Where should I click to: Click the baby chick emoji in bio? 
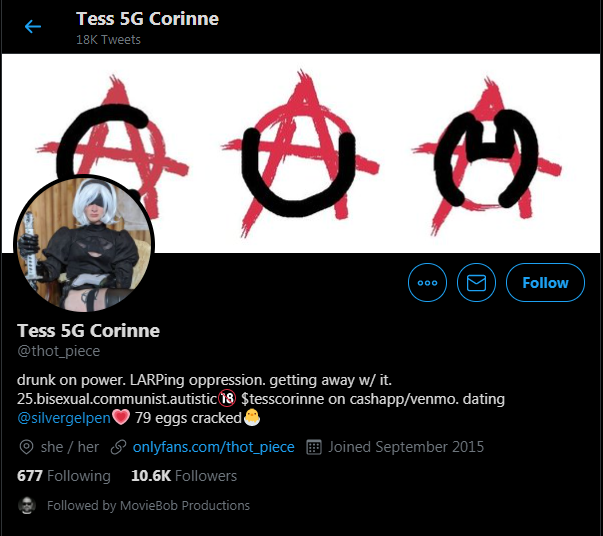(252, 417)
